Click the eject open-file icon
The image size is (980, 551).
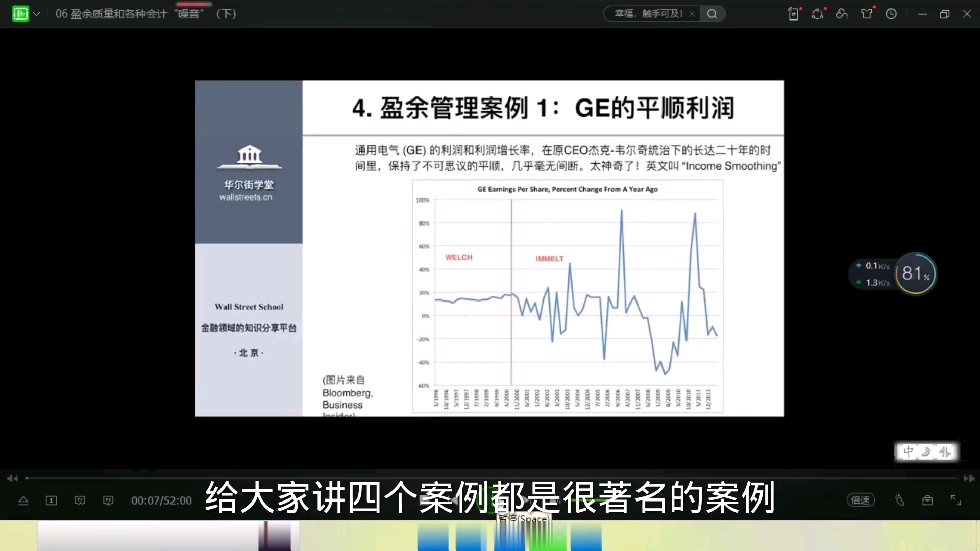pos(23,500)
